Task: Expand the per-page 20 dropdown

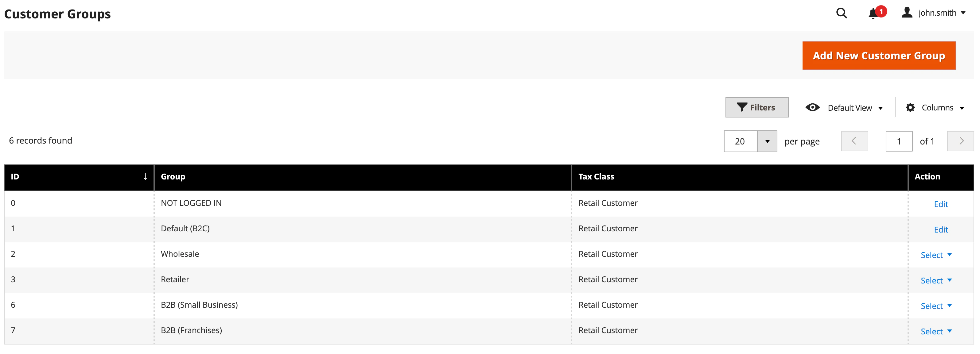Action: (768, 141)
